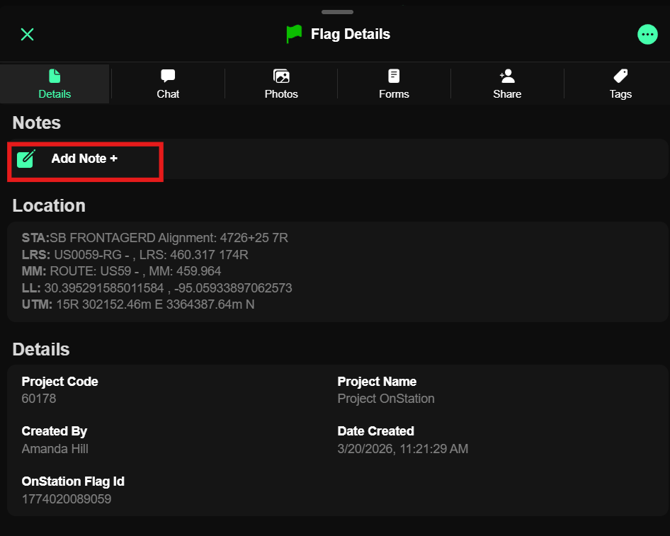This screenshot has height=536, width=670.
Task: Open the three-dot more options menu
Action: tap(647, 34)
